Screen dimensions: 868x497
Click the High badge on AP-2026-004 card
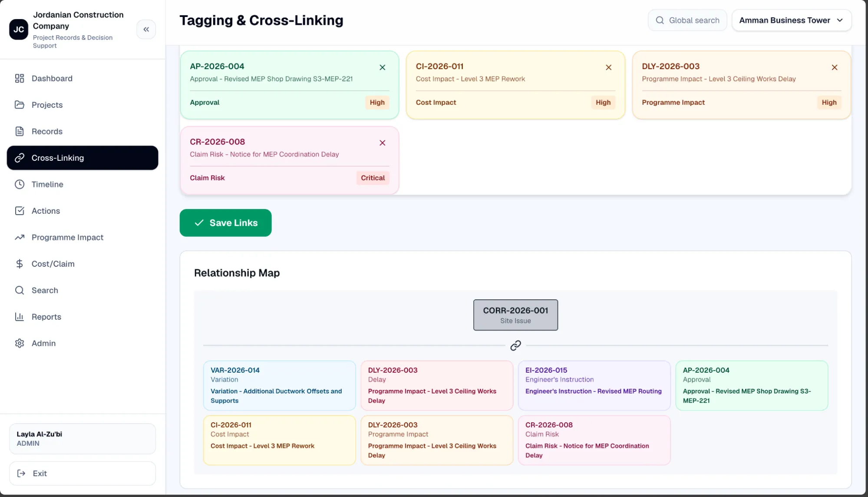[377, 103]
